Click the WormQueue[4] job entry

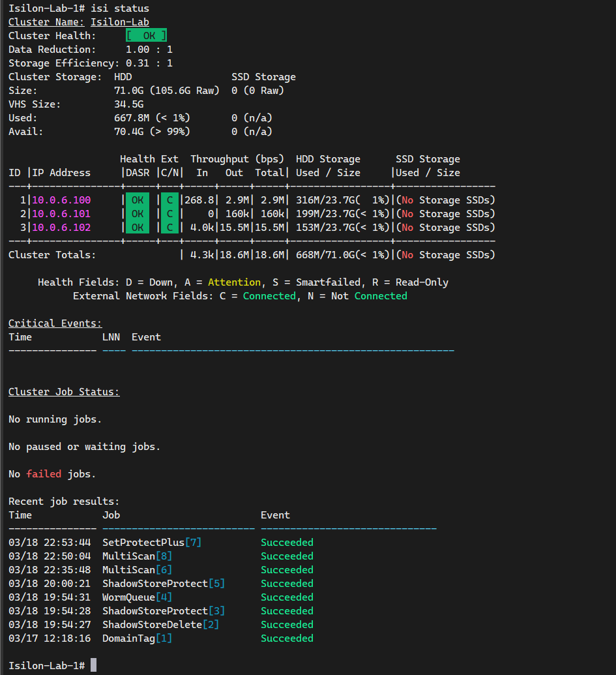tap(137, 597)
